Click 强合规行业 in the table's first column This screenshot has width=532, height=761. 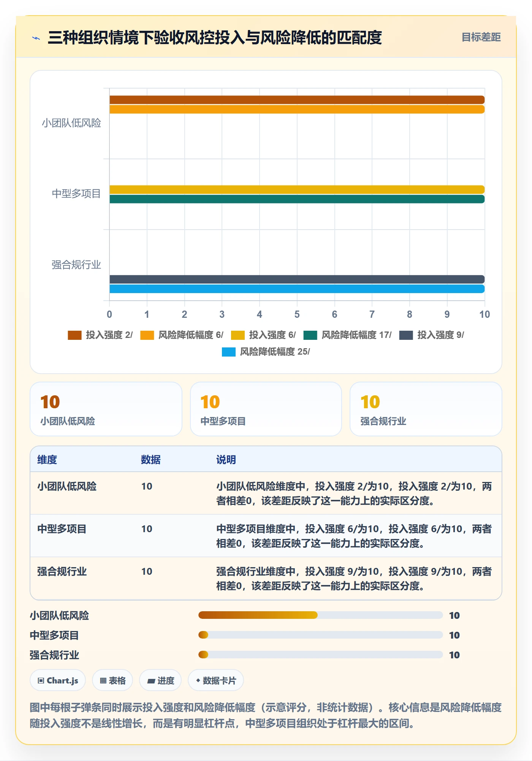(x=62, y=571)
